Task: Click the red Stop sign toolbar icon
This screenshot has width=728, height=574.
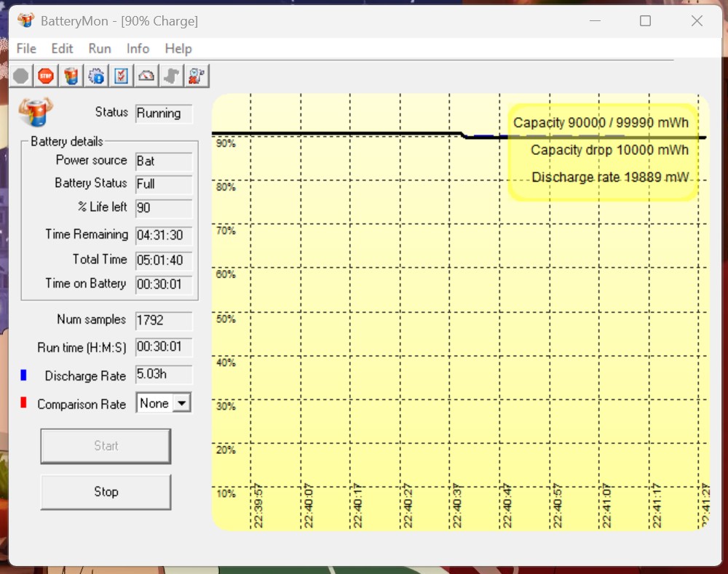Action: (x=45, y=75)
